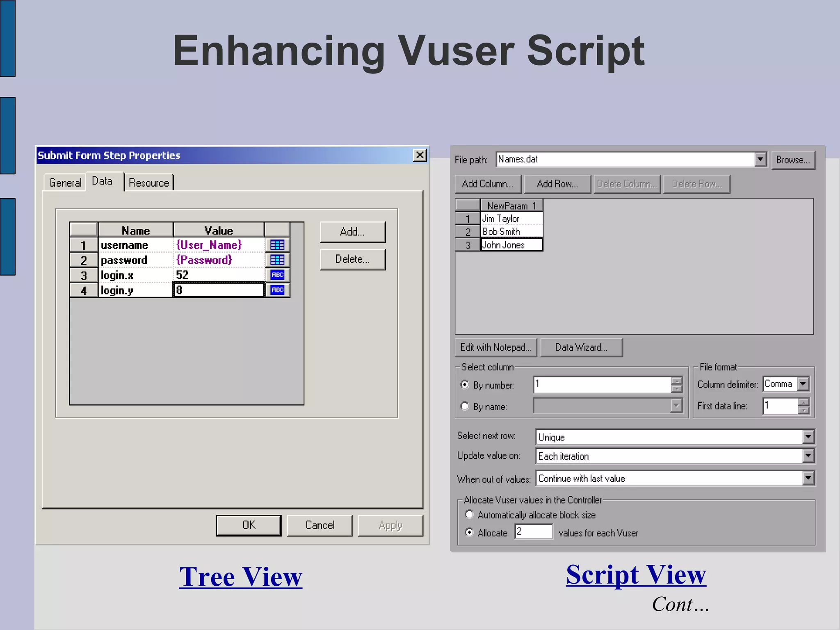840x630 pixels.
Task: Open the Column delimiter Comma dropdown
Action: click(x=803, y=384)
